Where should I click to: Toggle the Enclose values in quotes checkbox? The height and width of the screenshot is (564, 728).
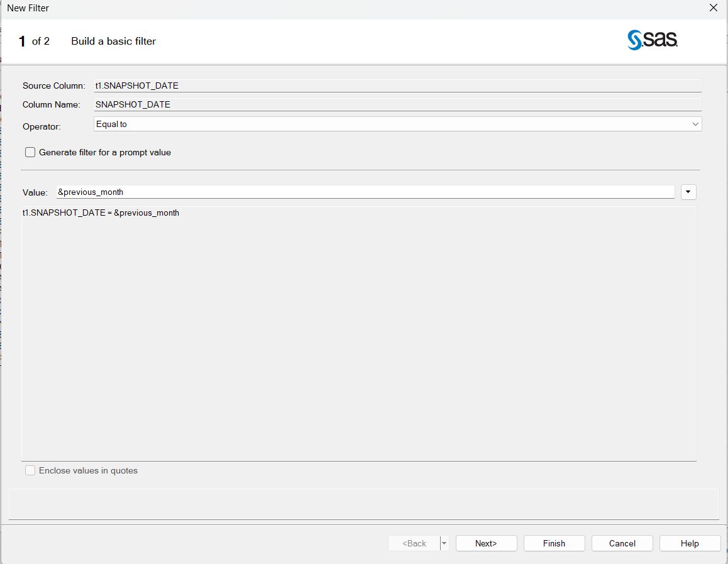(x=30, y=470)
